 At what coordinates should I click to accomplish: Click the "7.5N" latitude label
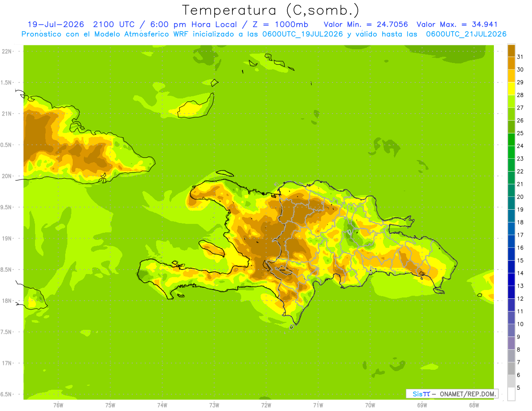point(7,332)
